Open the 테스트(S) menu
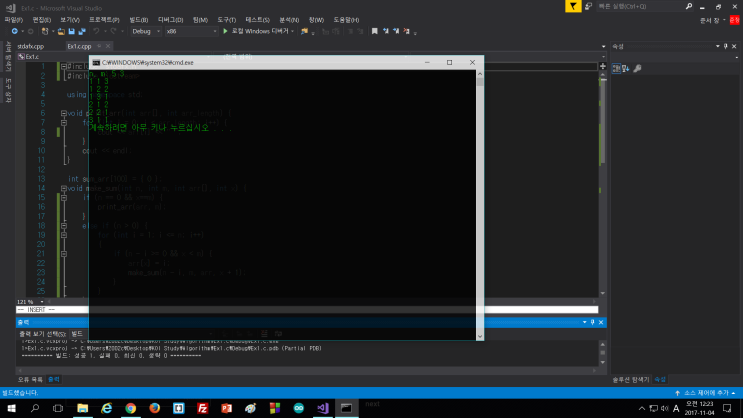743x418 pixels. tap(257, 20)
